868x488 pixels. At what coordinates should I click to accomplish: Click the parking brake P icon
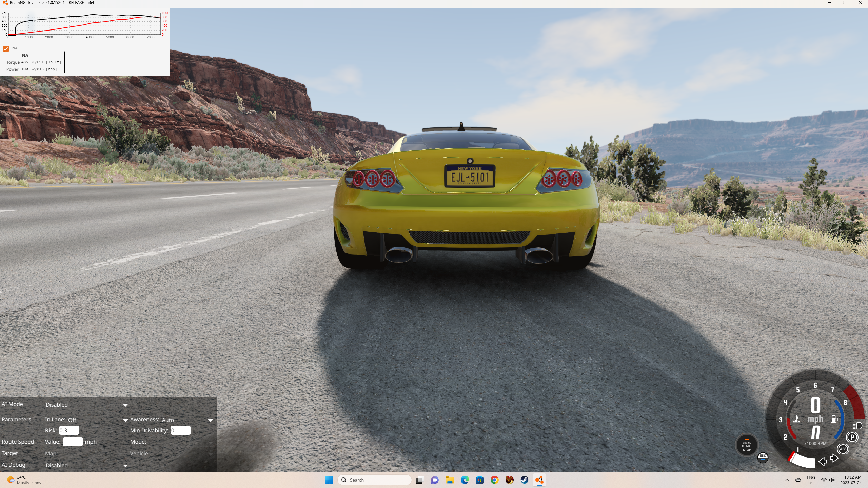852,437
